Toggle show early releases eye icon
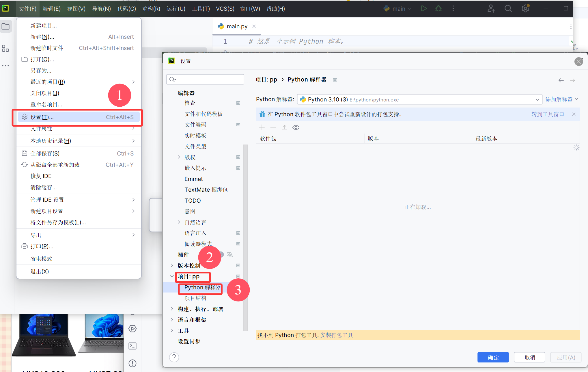Screen dimensions: 588x372 [x=296, y=127]
